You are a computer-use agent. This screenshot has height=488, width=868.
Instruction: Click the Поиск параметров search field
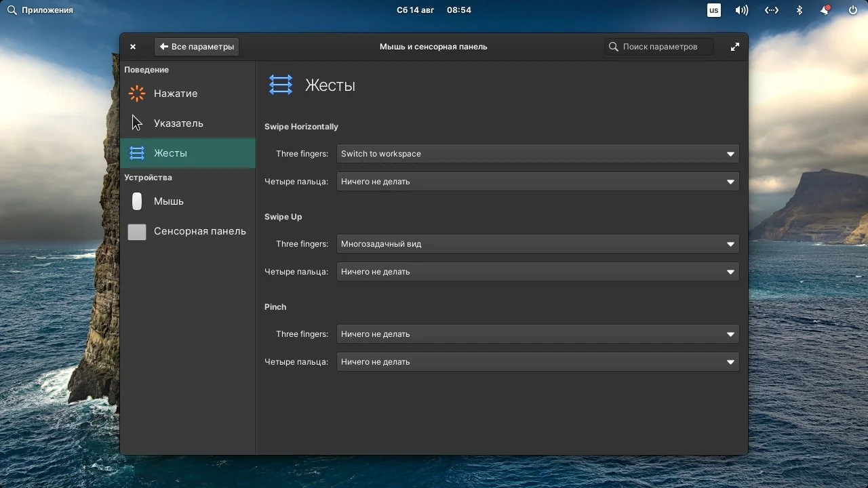click(658, 46)
